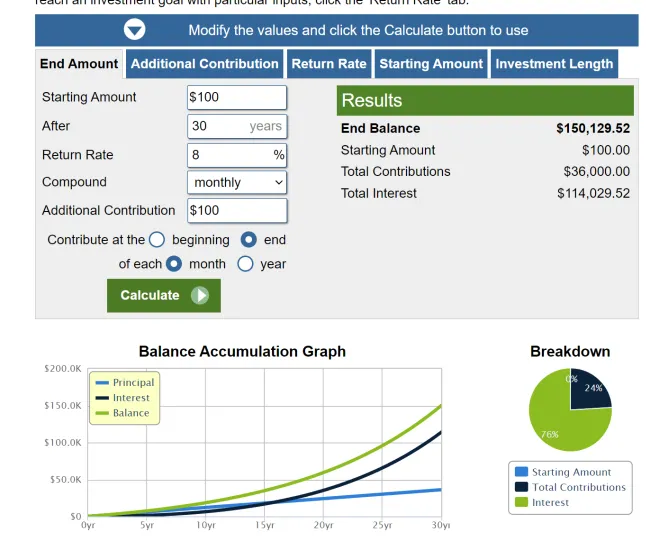This screenshot has width=650, height=551.
Task: Click the dark 24% pie chart slice
Action: [x=590, y=390]
